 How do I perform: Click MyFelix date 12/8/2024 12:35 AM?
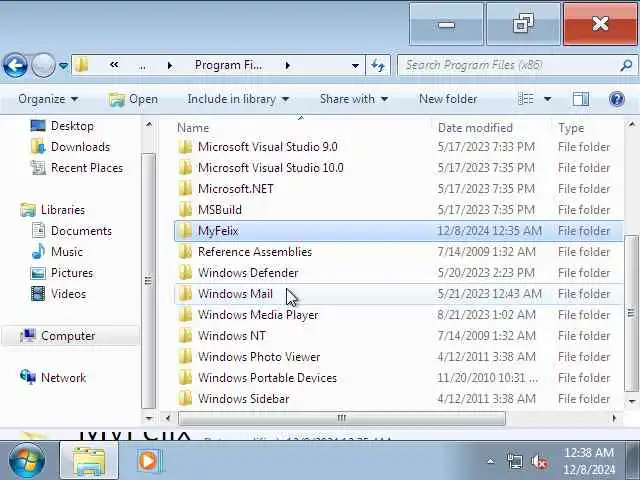tap(489, 231)
